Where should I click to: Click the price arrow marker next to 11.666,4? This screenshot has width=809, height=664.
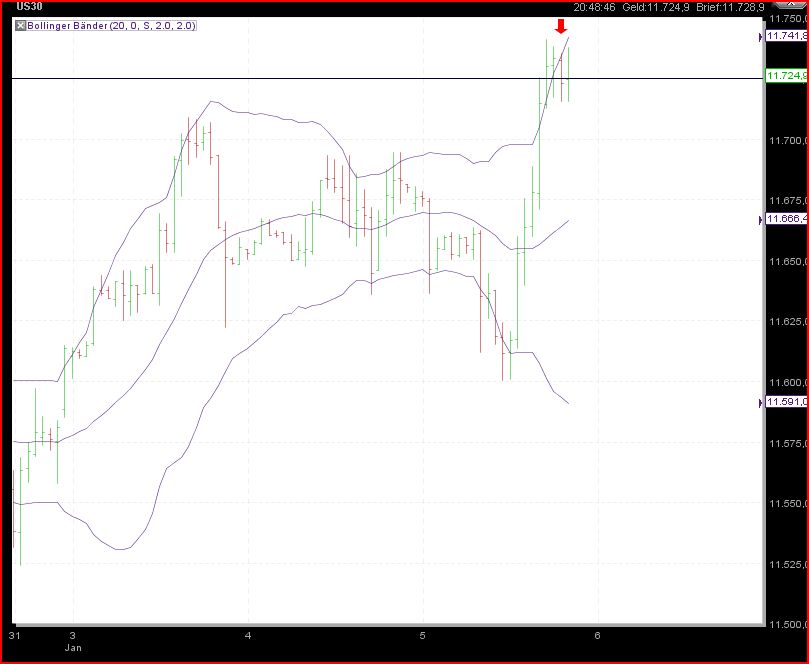(762, 218)
